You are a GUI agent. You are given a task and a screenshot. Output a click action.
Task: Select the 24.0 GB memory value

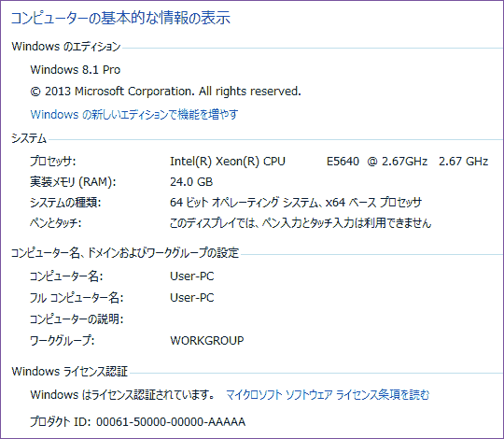[x=191, y=182]
